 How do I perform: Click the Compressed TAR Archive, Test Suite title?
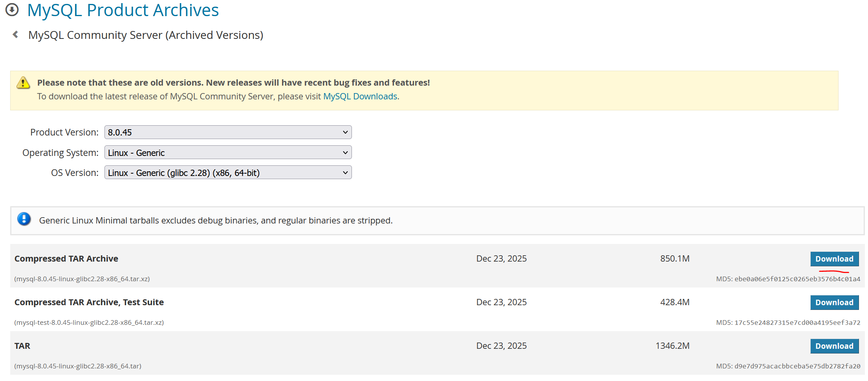pyautogui.click(x=89, y=302)
